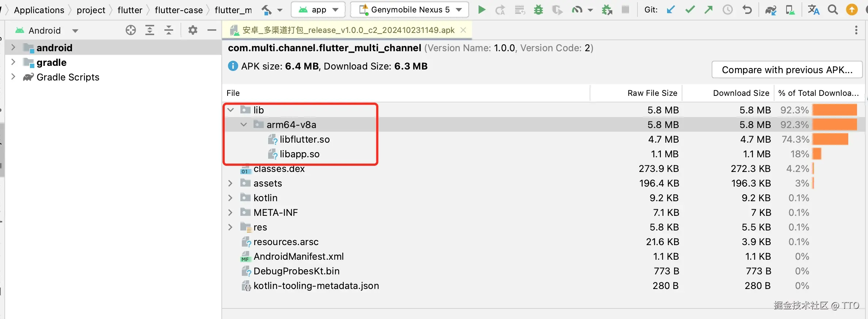The height and width of the screenshot is (319, 868).
Task: Open Genymobile Nexus 5 device dropdown
Action: (x=410, y=10)
